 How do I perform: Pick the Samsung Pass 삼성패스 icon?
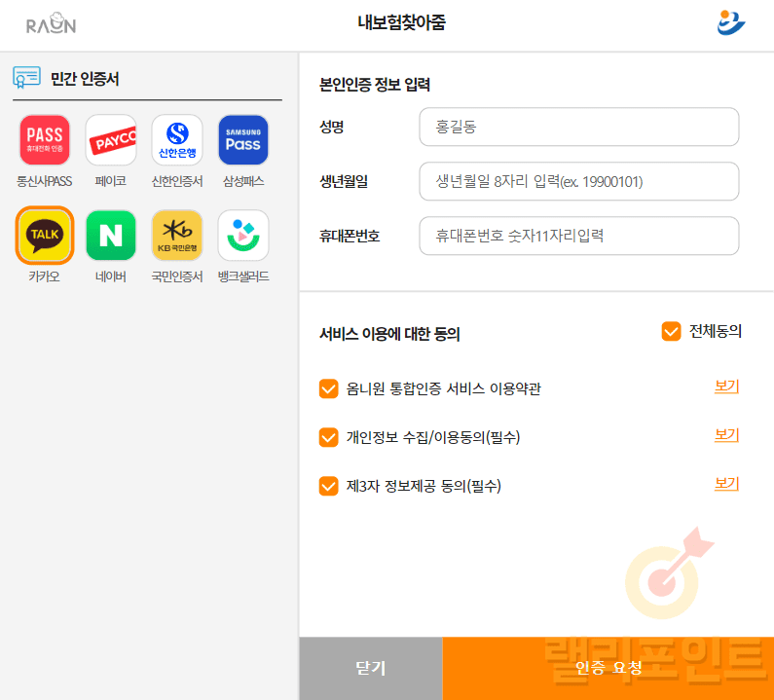(243, 140)
